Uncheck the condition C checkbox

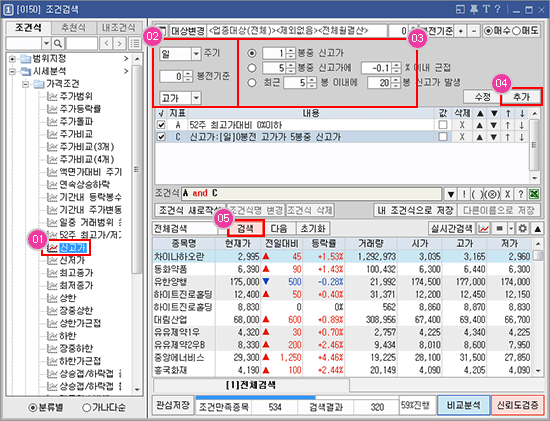[161, 137]
